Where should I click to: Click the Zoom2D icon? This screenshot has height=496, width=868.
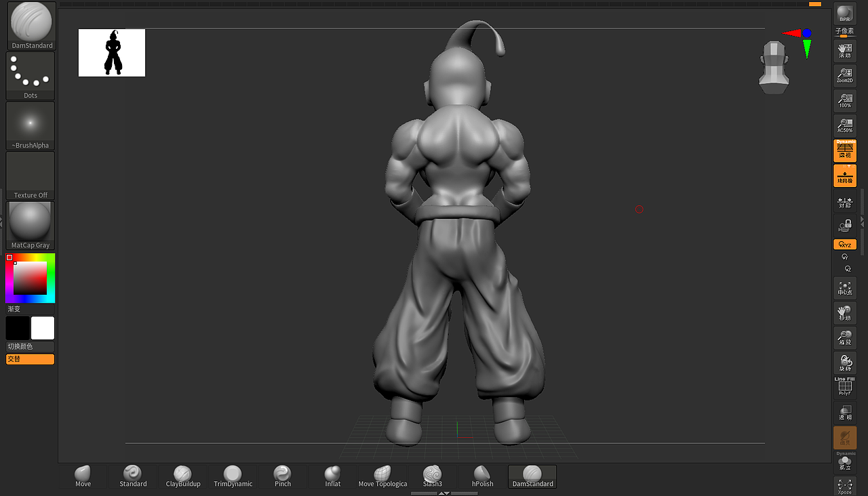[844, 76]
